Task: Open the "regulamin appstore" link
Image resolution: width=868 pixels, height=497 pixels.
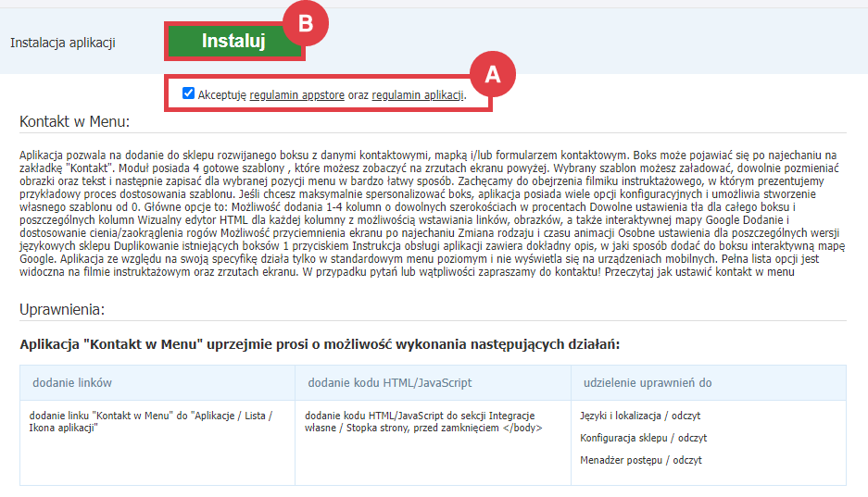Action: tap(297, 94)
